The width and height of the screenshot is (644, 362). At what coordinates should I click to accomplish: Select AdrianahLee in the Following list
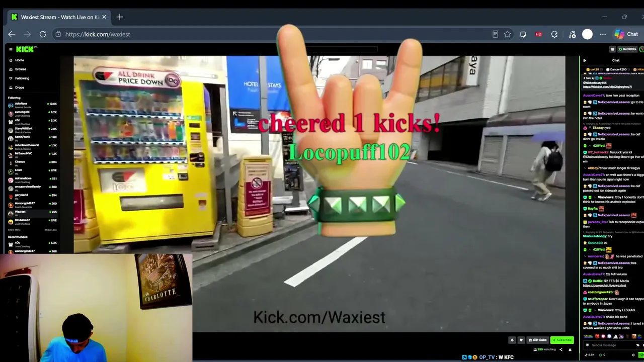pyautogui.click(x=32, y=179)
